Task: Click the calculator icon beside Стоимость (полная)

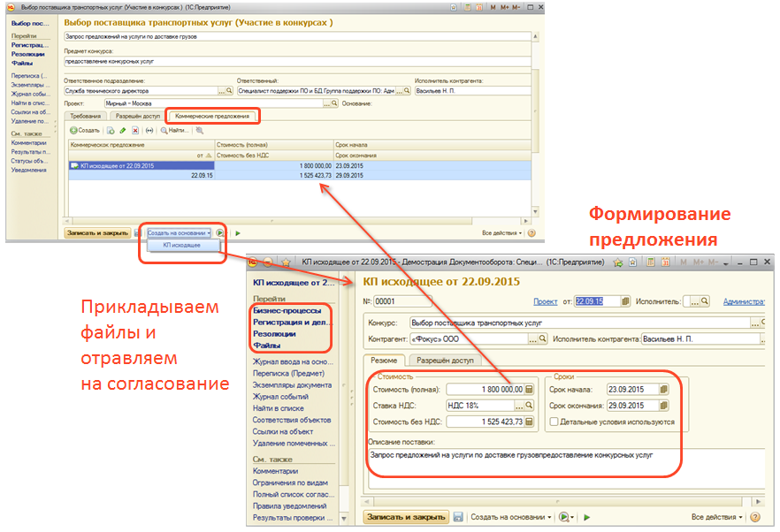Action: coord(530,390)
